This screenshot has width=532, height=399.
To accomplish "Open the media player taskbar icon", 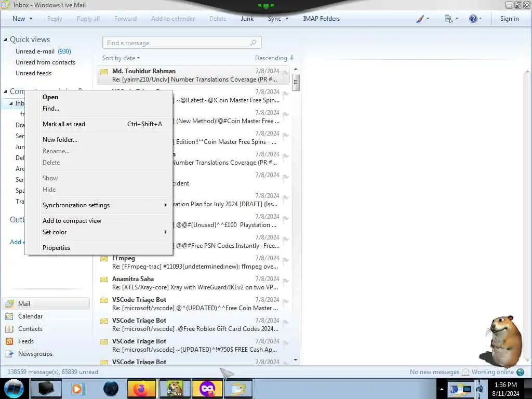I will tap(77, 389).
